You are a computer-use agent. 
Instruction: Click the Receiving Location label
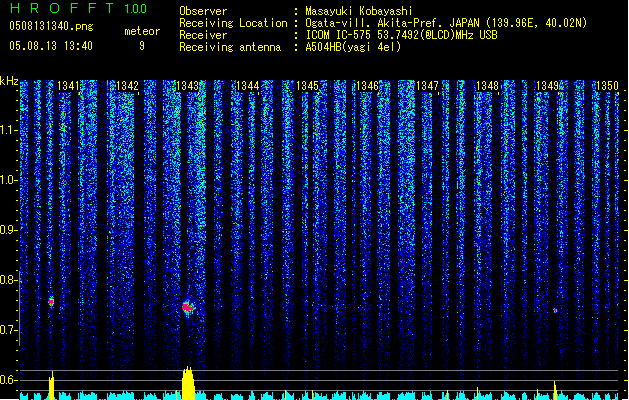click(x=233, y=23)
